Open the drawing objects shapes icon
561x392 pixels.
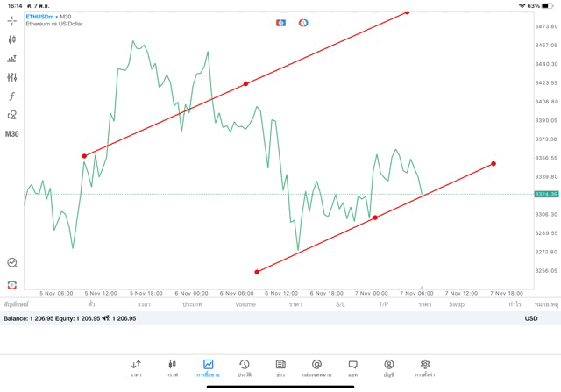[x=12, y=115]
